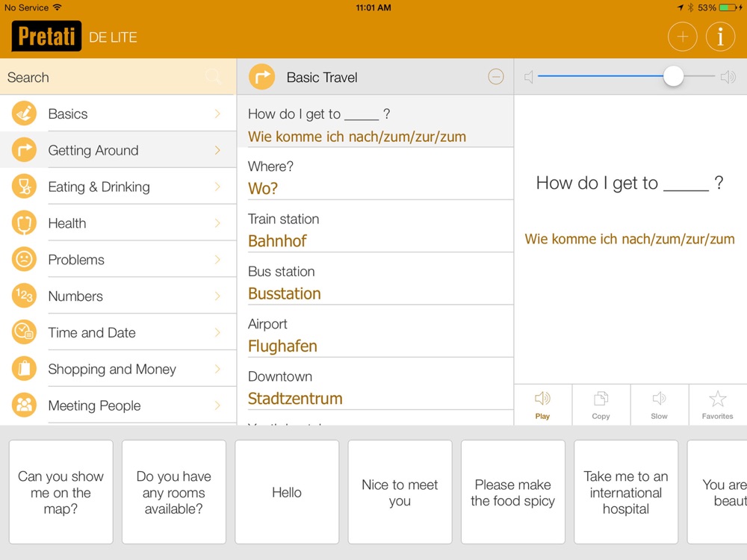Open the Basics category

[118, 113]
